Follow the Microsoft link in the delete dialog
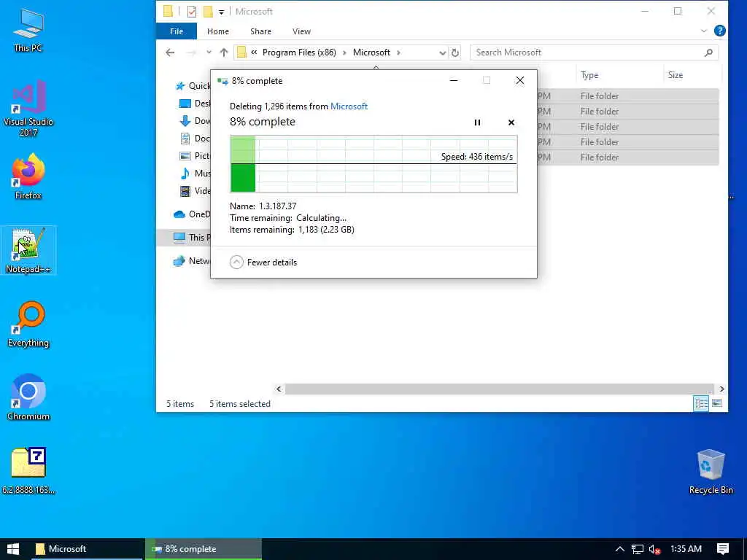 pyautogui.click(x=349, y=106)
